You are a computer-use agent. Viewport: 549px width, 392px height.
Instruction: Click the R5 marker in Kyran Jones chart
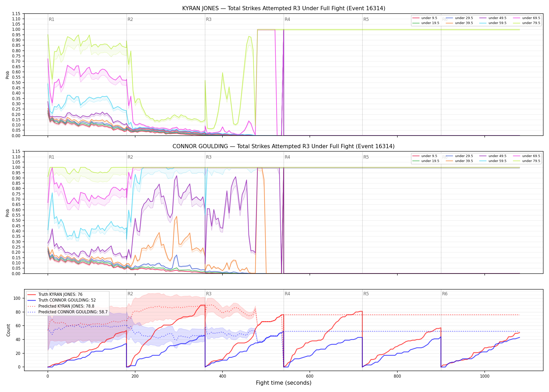click(366, 19)
